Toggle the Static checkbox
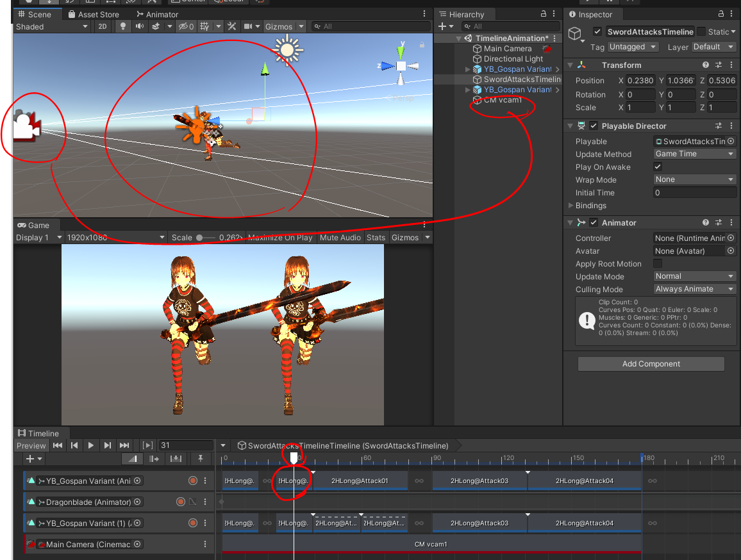This screenshot has width=741, height=560. pyautogui.click(x=701, y=31)
